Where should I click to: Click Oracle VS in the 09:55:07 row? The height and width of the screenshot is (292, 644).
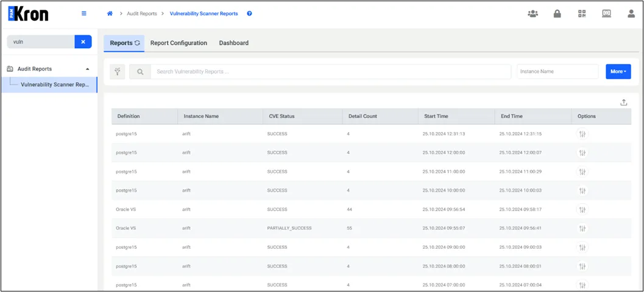pos(126,228)
